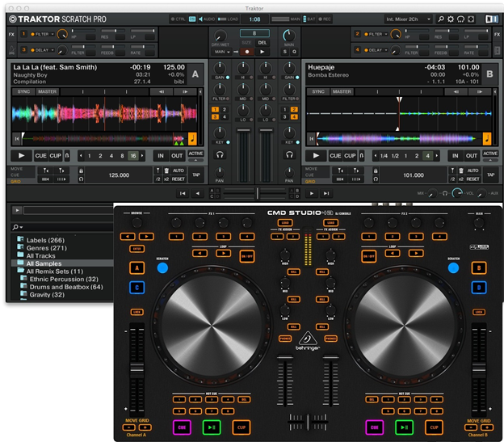Collapse deck A advanced panel with arrow under ACTIVE
This screenshot has width=504, height=442.
pyautogui.click(x=195, y=160)
